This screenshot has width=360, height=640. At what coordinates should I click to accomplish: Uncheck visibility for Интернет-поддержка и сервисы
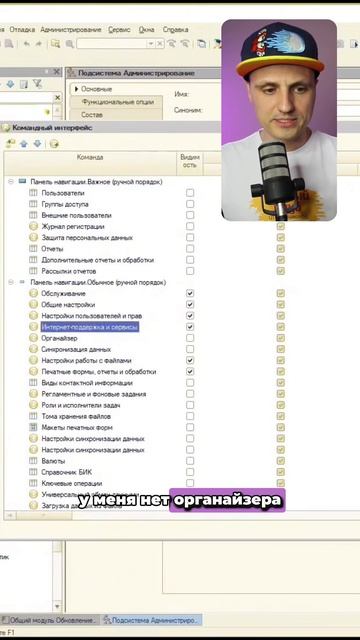[190, 327]
